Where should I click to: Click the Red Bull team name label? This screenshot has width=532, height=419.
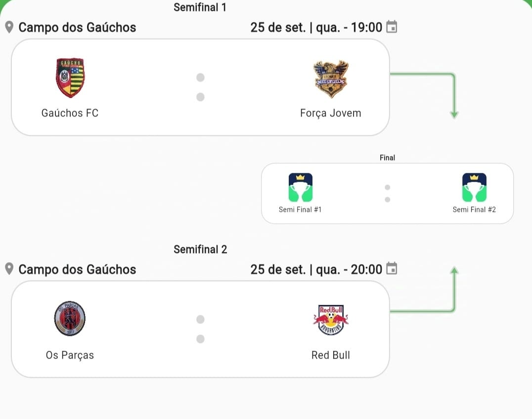pos(331,354)
